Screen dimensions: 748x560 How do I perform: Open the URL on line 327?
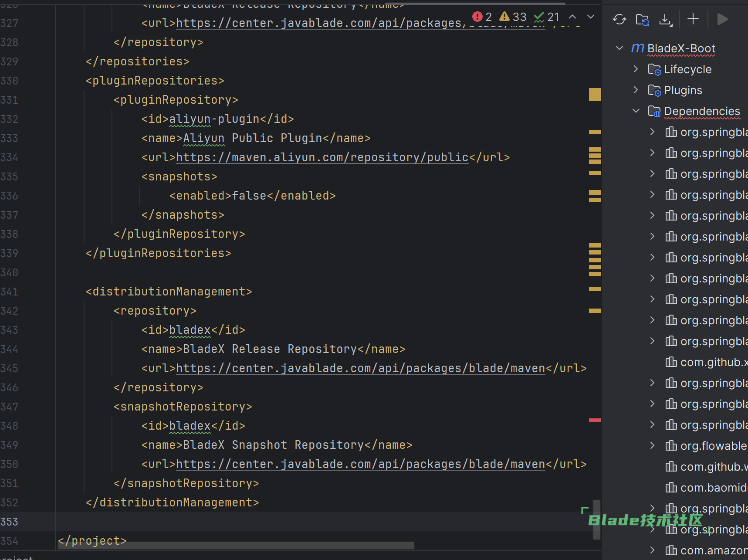[321, 23]
